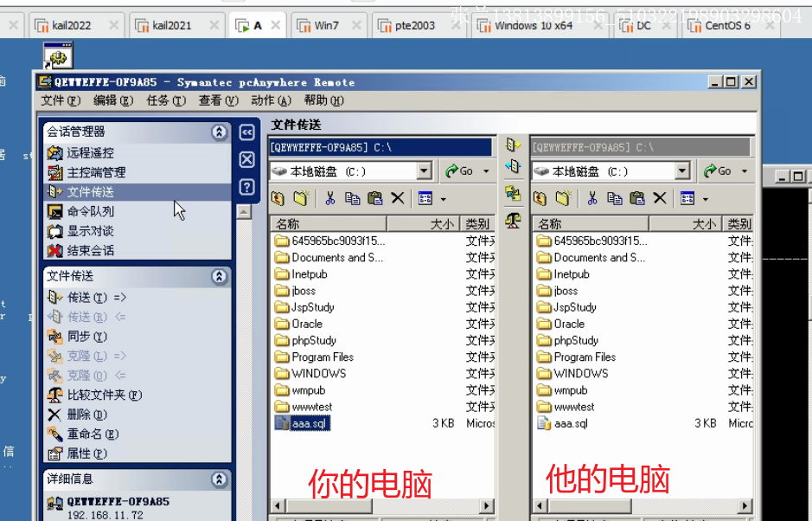Click 比较文件夹(F) in file transfer panel
This screenshot has height=521, width=812.
tap(95, 395)
